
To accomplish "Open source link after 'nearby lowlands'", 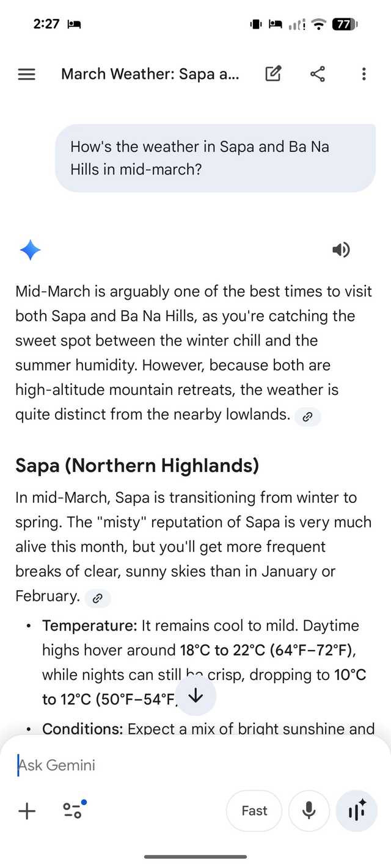I will 307,417.
